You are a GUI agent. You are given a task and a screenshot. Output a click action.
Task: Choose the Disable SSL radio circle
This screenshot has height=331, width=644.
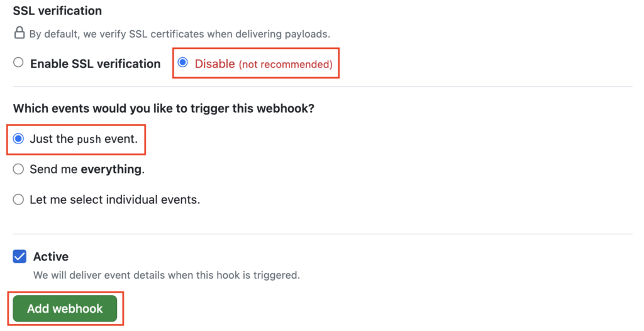pyautogui.click(x=183, y=62)
